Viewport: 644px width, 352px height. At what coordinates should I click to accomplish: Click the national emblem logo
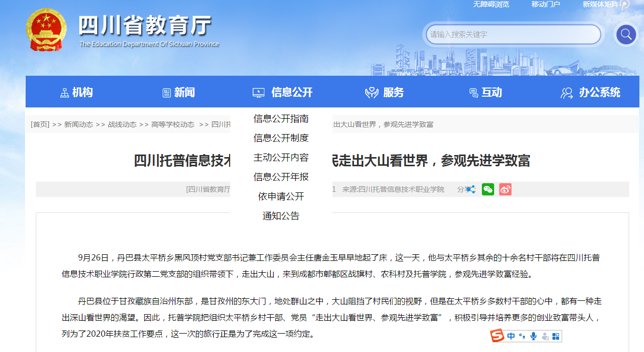click(46, 29)
